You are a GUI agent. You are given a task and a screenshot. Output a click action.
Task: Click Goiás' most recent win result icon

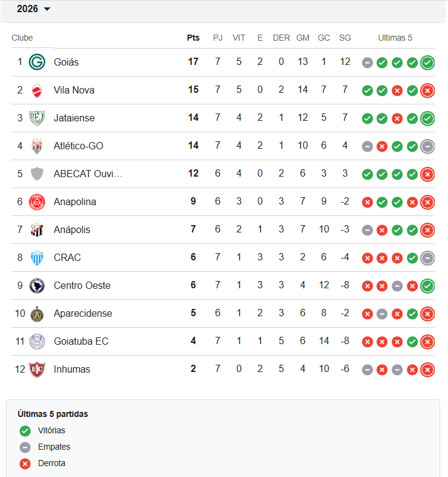(427, 63)
